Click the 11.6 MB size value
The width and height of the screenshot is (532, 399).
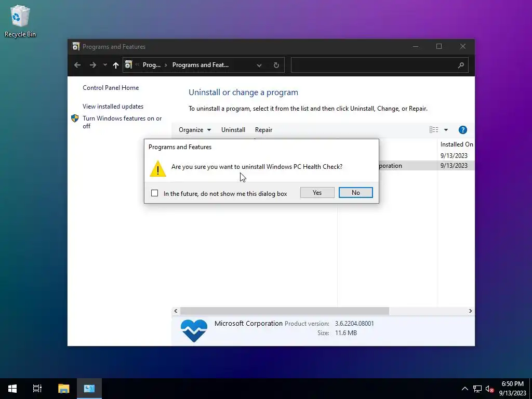(345, 333)
